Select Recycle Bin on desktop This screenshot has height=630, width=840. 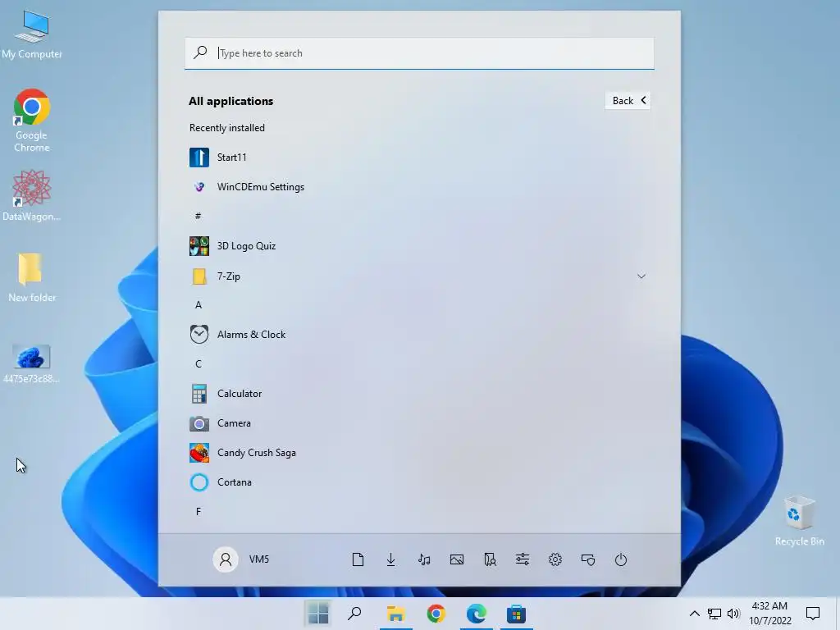[x=799, y=521]
